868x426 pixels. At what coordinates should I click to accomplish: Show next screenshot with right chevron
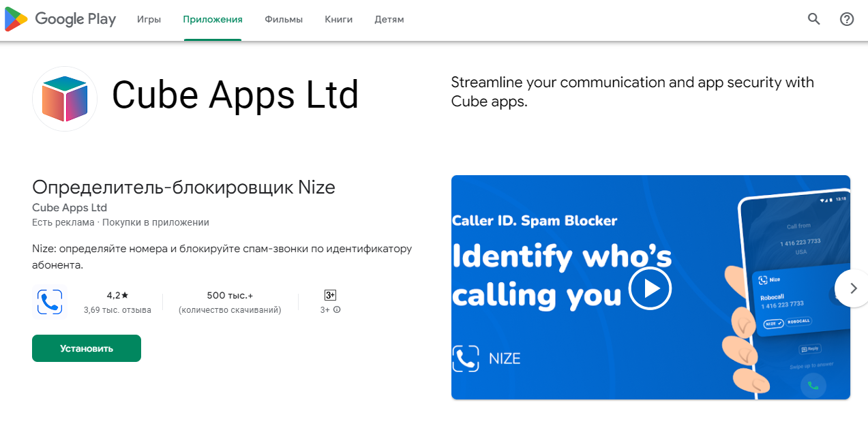[x=851, y=288]
